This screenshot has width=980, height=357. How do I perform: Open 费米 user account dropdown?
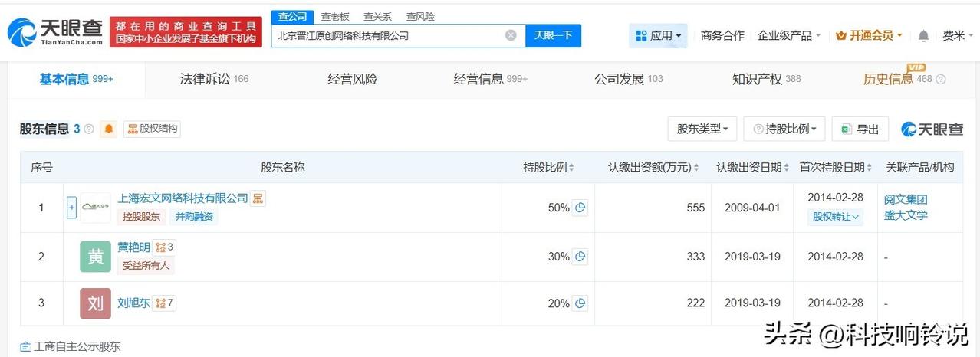click(x=959, y=35)
